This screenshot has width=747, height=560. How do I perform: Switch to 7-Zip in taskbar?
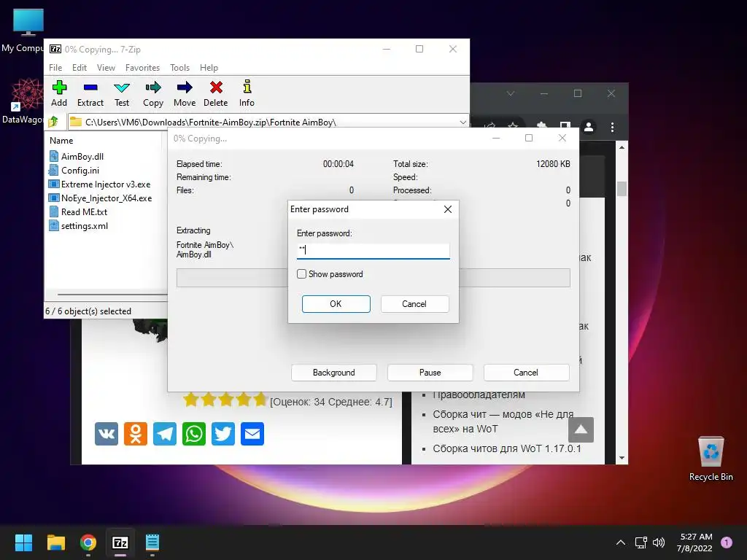(120, 542)
